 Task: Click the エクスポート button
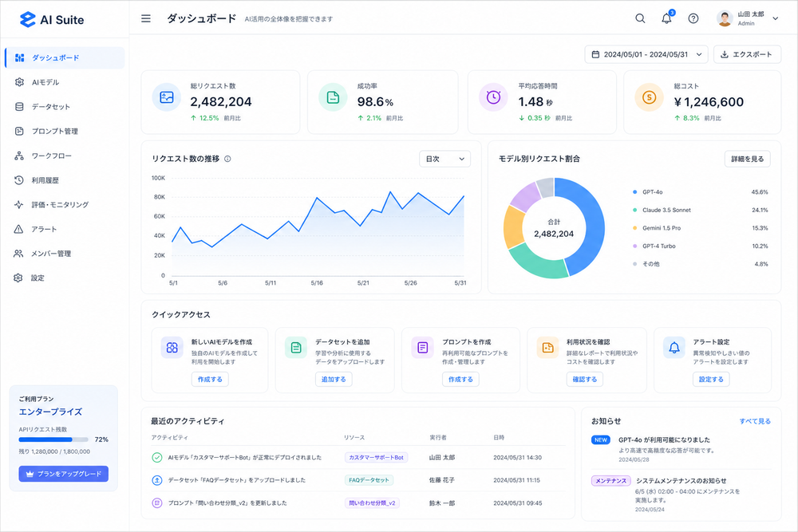(x=747, y=54)
